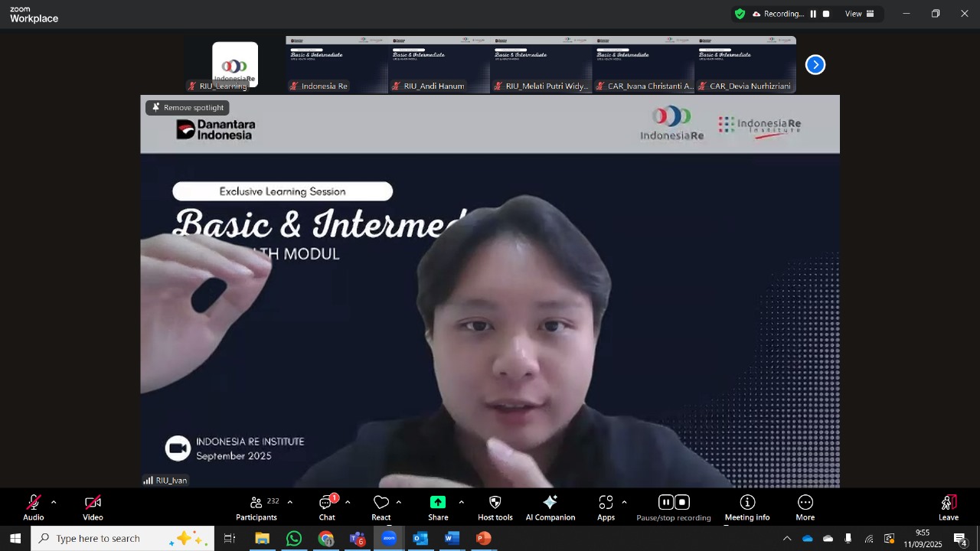Open the Participants panel
The image size is (980, 551).
(x=256, y=507)
